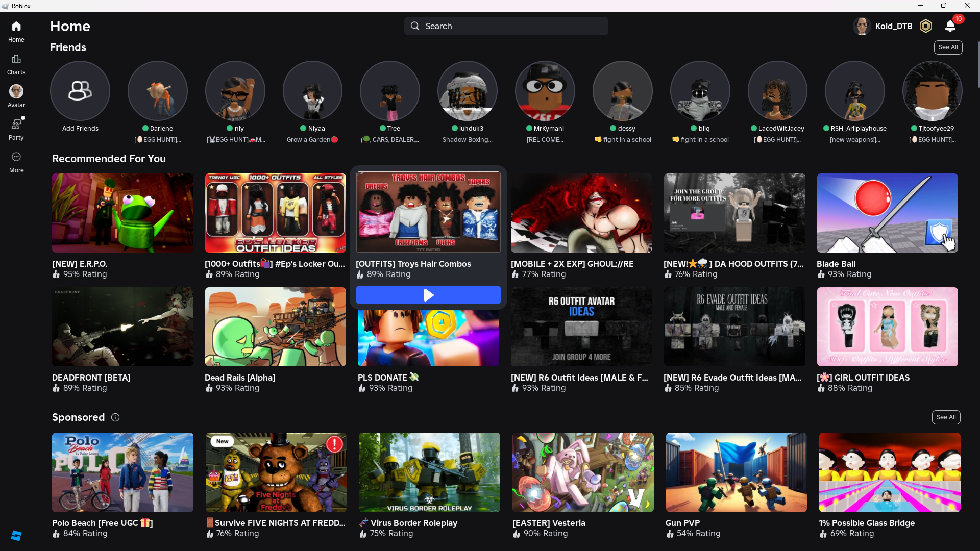Click the Sponsored info icon
Image resolution: width=980 pixels, height=551 pixels.
115,417
